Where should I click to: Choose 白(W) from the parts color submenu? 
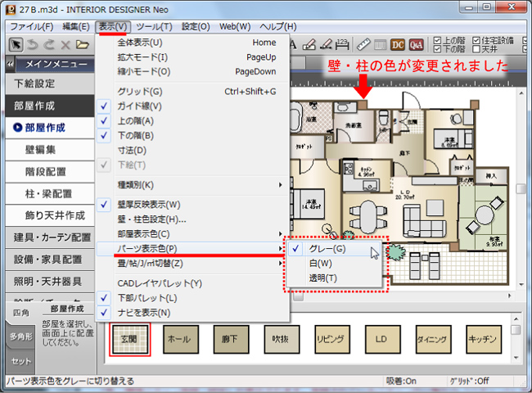tap(319, 263)
